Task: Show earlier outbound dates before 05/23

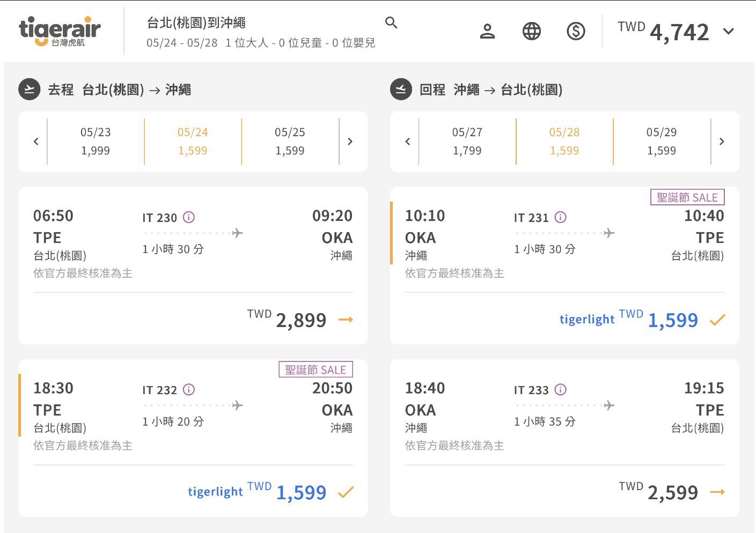Action: 36,142
